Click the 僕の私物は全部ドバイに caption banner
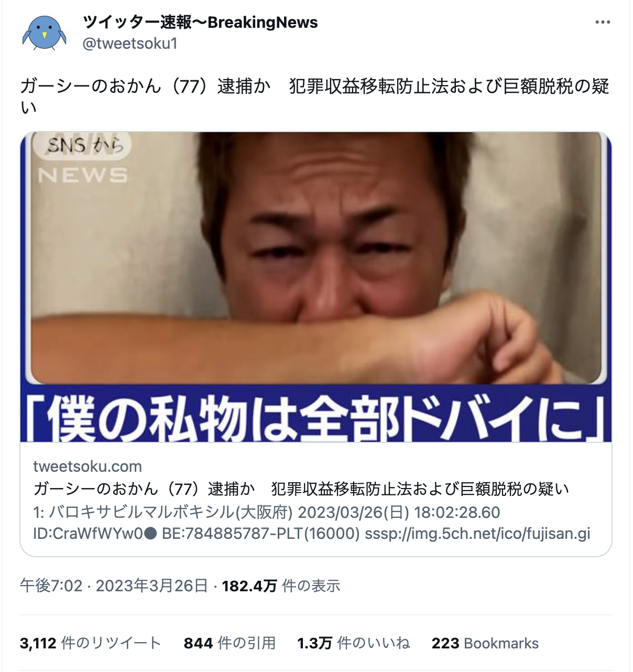The image size is (633, 672). 316,418
